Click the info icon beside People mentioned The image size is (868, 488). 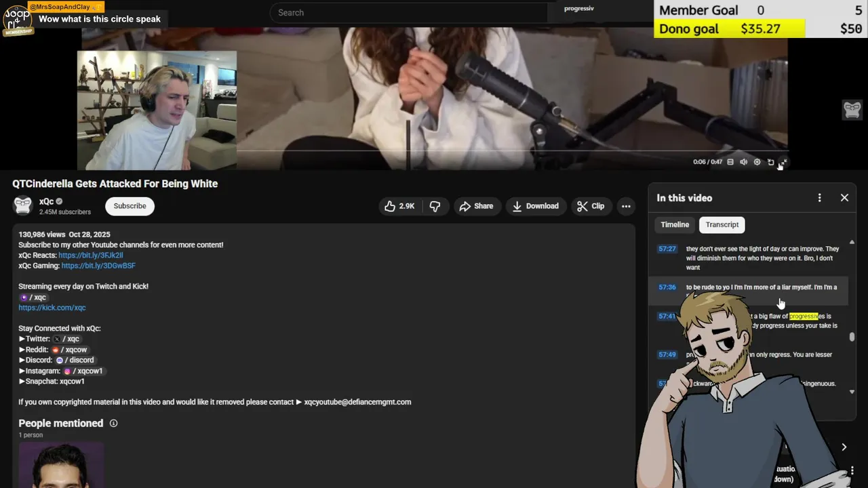113,424
